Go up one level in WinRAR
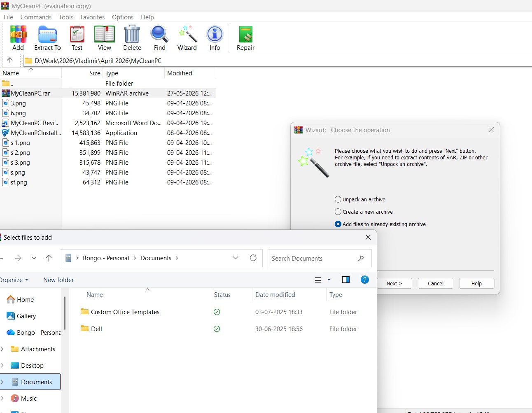The height and width of the screenshot is (413, 532). click(x=10, y=60)
